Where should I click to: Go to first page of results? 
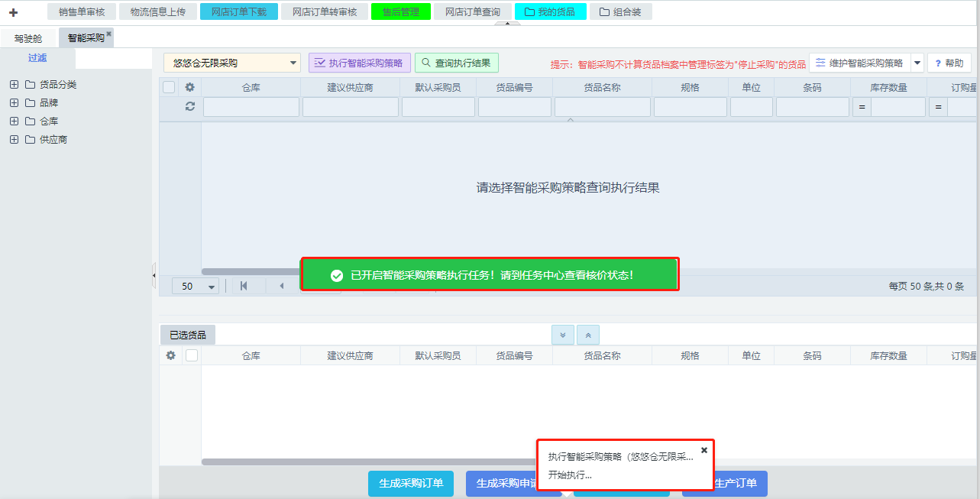click(x=244, y=286)
